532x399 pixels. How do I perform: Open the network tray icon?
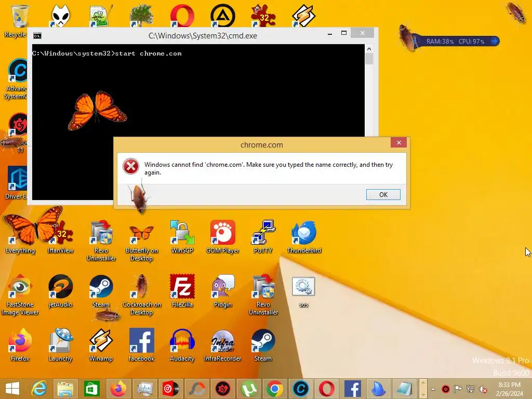tap(471, 389)
